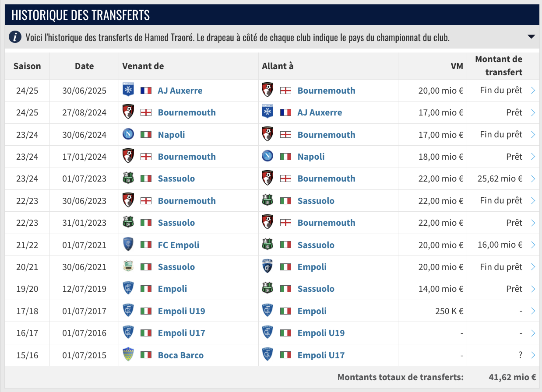Open details arrow for the 25,62 mio € transfer
The height and width of the screenshot is (392, 542).
pos(533,178)
